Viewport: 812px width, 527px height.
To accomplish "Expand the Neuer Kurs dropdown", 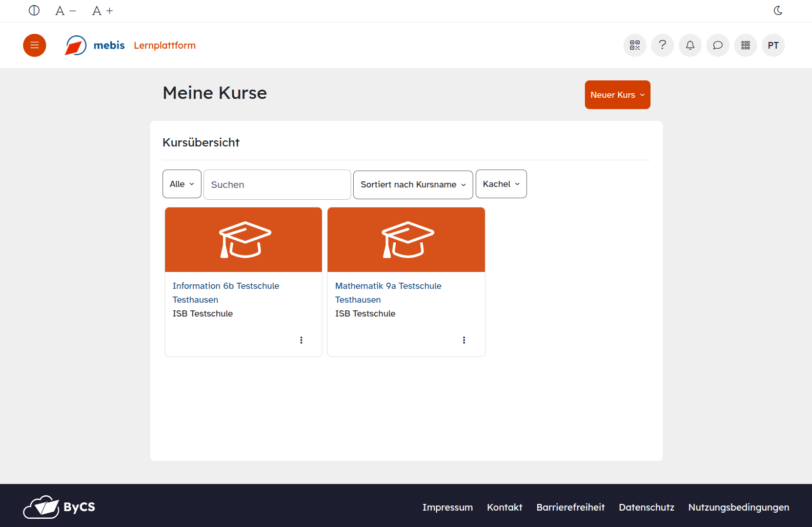I will tap(617, 95).
